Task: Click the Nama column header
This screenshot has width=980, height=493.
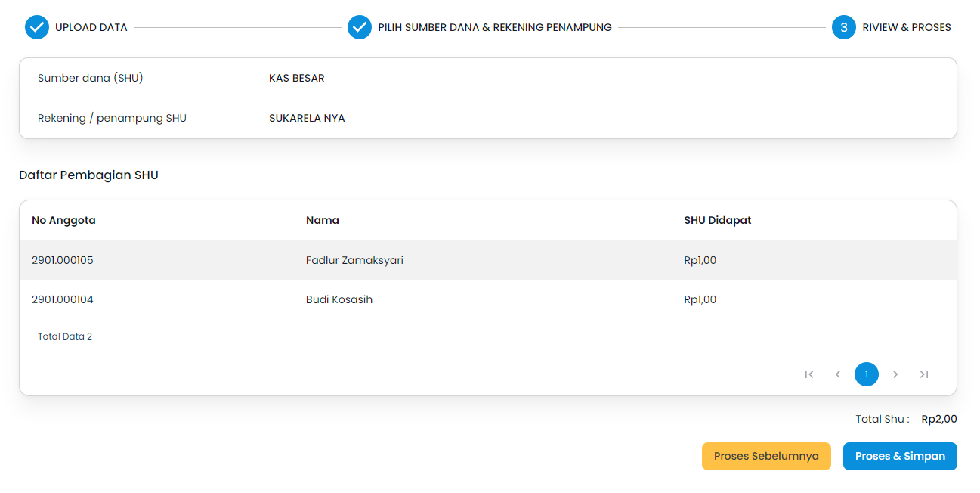Action: [x=323, y=220]
